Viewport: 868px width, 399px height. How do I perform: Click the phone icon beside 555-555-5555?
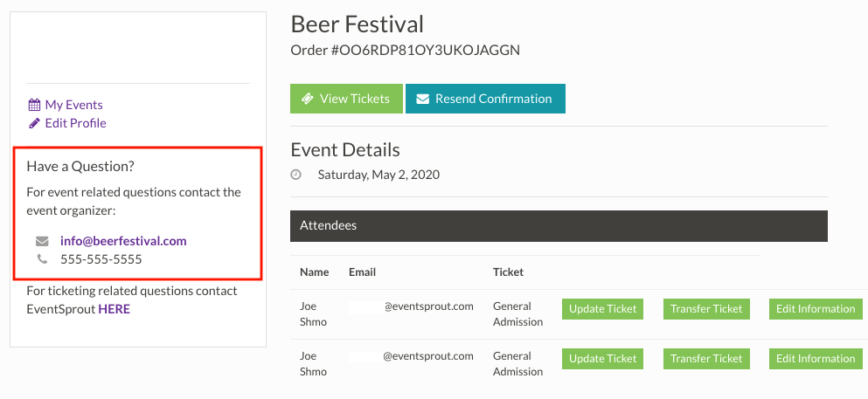(x=42, y=259)
